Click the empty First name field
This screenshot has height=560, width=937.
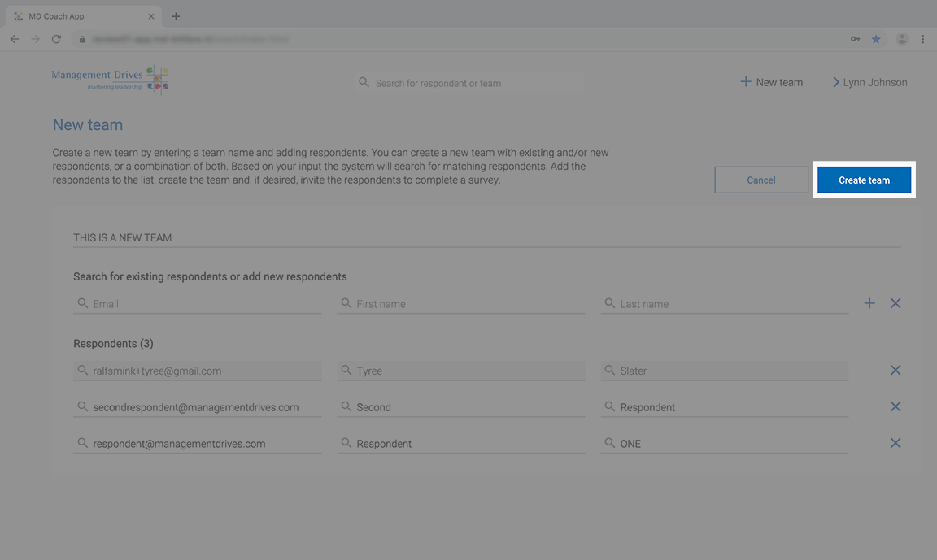461,304
